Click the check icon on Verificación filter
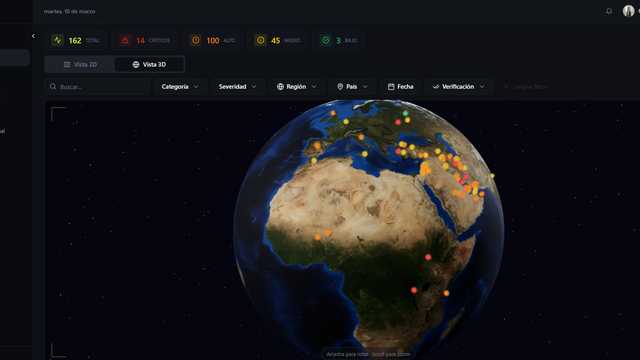 coord(436,87)
